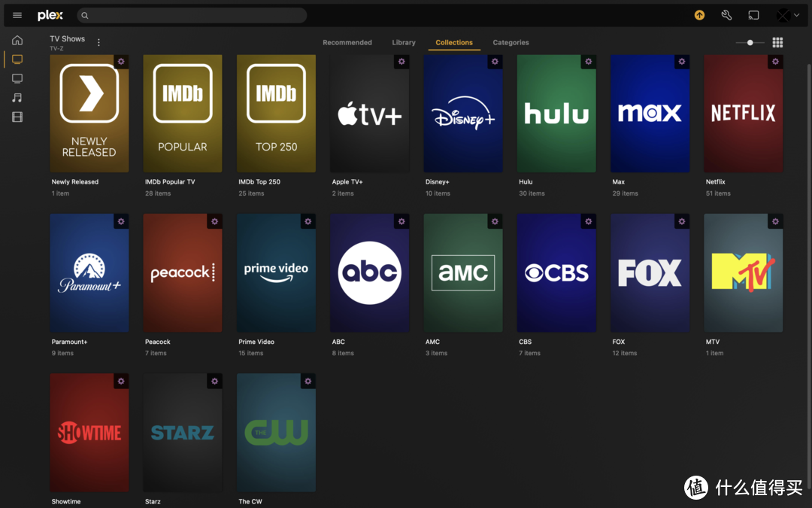Screen dimensions: 812x508
Task: Open the MTV collection poster
Action: [x=743, y=272]
